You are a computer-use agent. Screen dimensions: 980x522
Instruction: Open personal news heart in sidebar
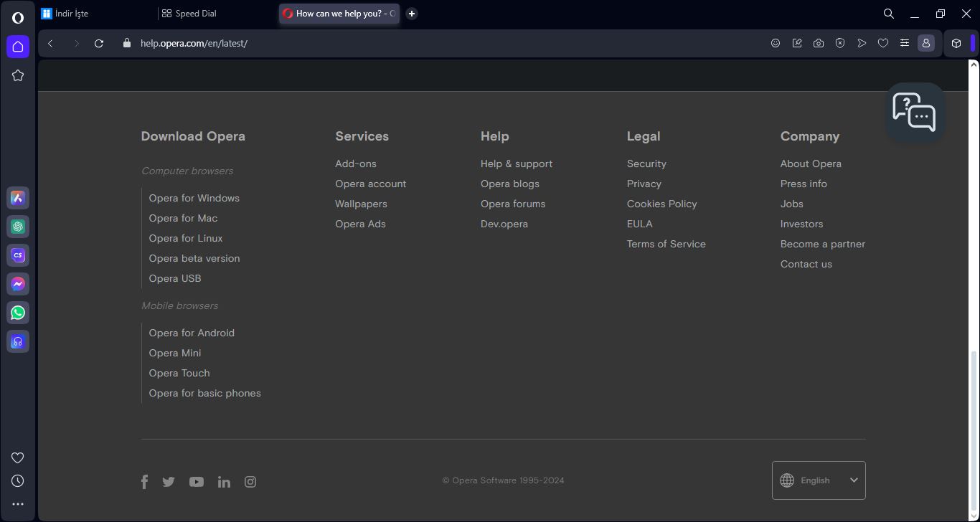18,457
